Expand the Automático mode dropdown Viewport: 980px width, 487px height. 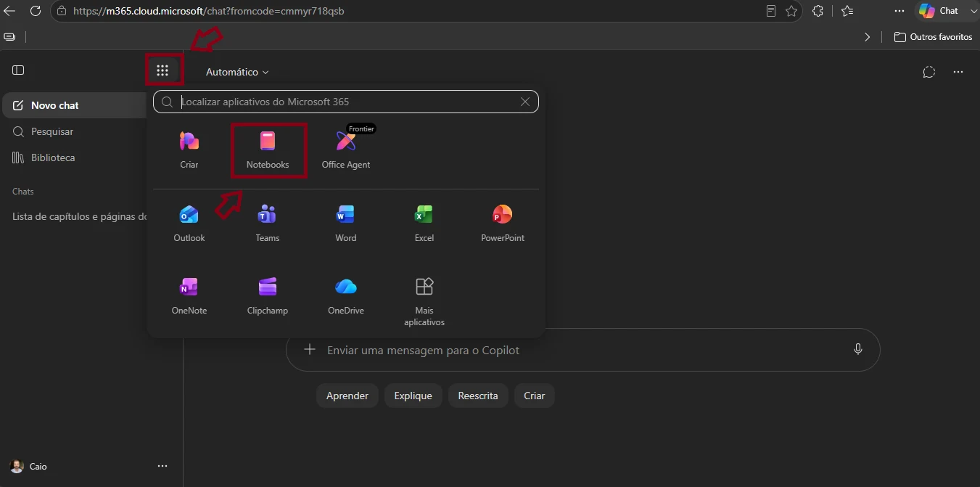[237, 72]
